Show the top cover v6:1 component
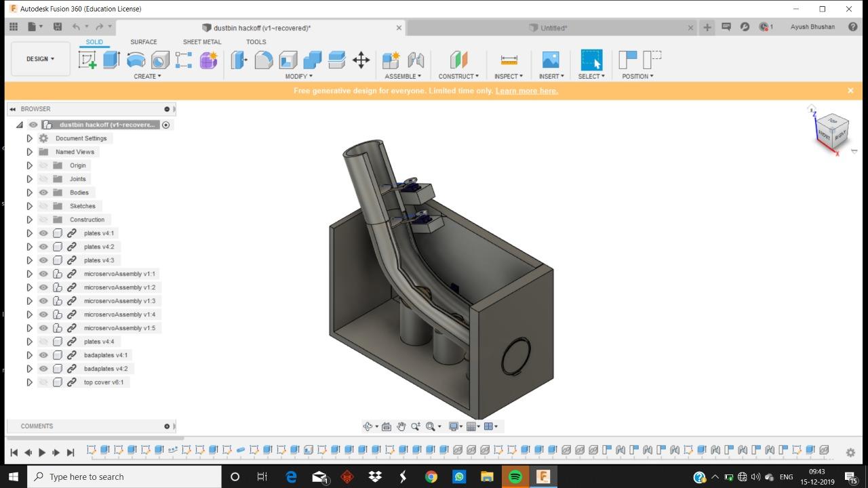 click(x=43, y=382)
